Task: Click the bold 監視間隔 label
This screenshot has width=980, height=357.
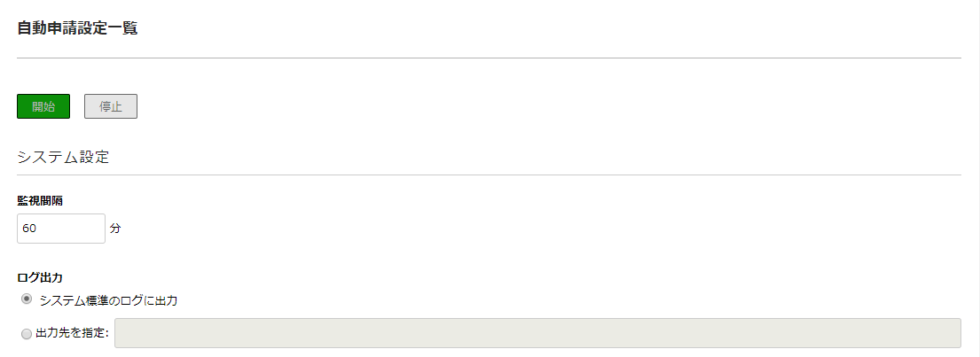Action: (x=39, y=201)
